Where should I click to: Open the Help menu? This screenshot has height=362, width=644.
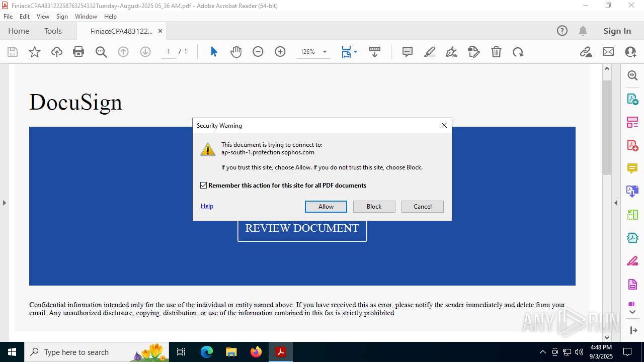(x=110, y=17)
